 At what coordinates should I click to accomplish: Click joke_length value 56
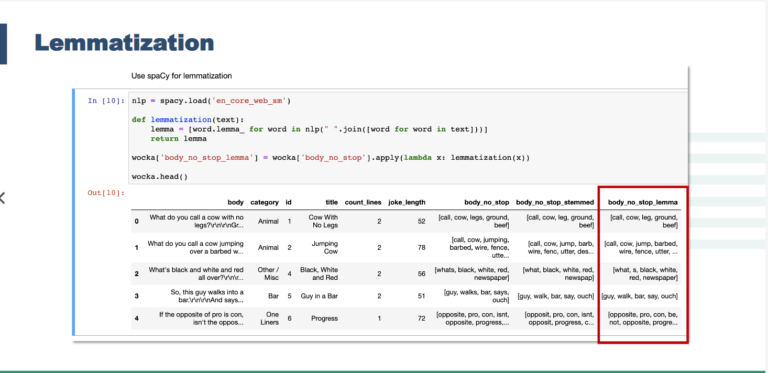point(422,274)
